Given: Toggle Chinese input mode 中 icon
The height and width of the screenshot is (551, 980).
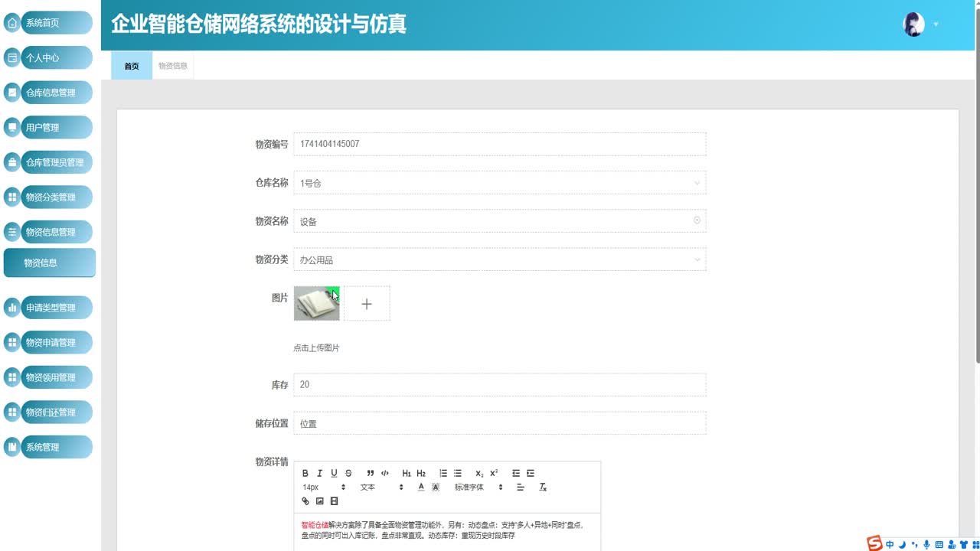Looking at the screenshot, I should click(890, 544).
